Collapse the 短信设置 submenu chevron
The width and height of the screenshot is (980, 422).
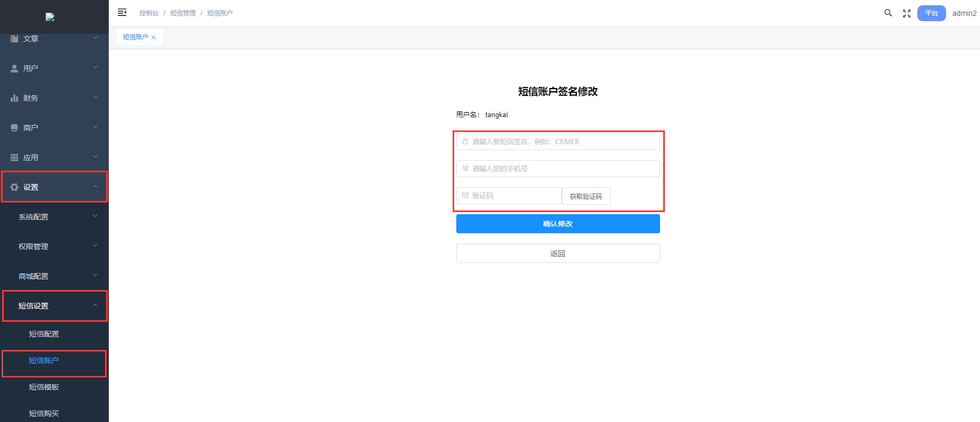click(95, 305)
